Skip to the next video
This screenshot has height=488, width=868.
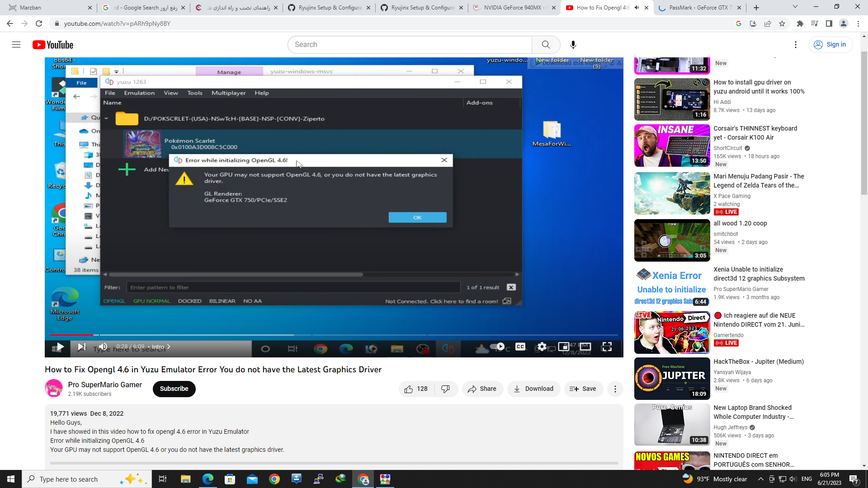[x=82, y=347]
